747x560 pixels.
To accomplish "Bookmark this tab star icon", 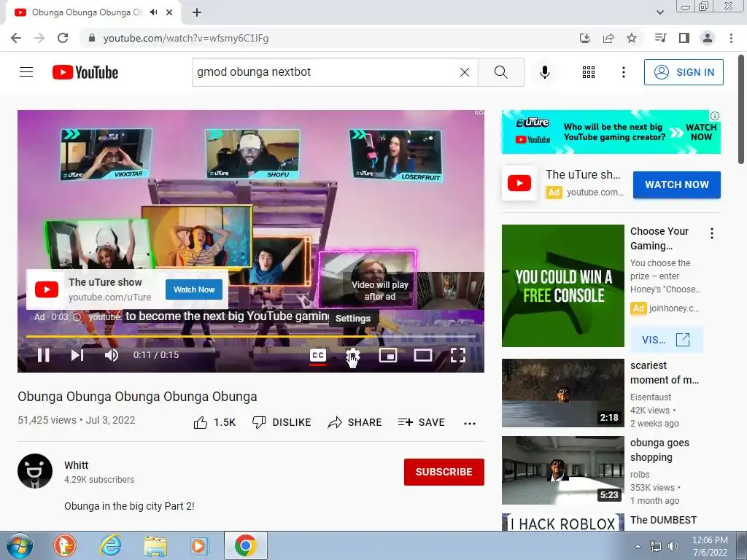I will (632, 38).
